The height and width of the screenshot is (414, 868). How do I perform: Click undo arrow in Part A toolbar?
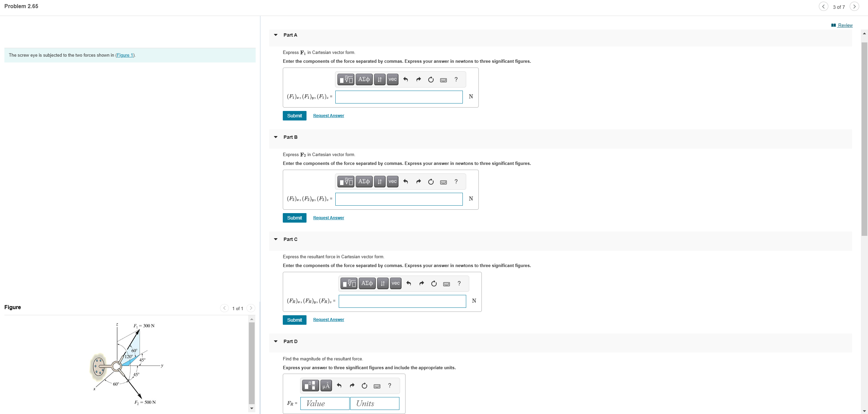406,79
